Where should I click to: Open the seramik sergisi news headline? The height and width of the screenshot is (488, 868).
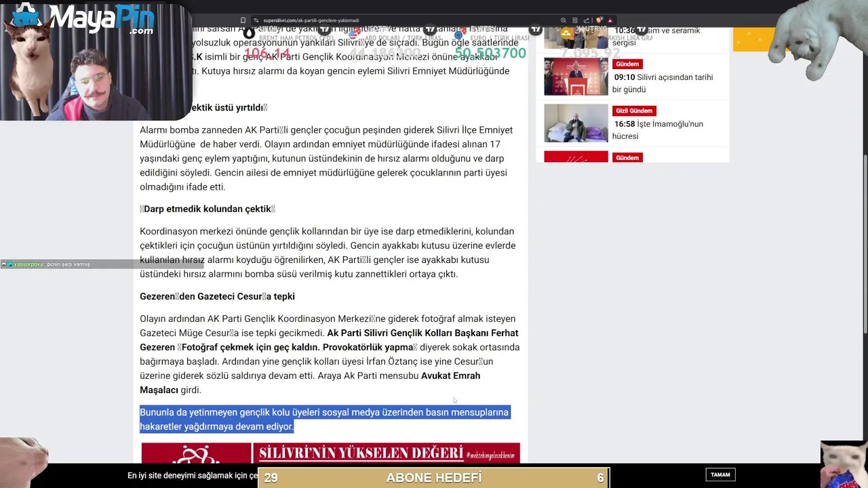[656, 36]
